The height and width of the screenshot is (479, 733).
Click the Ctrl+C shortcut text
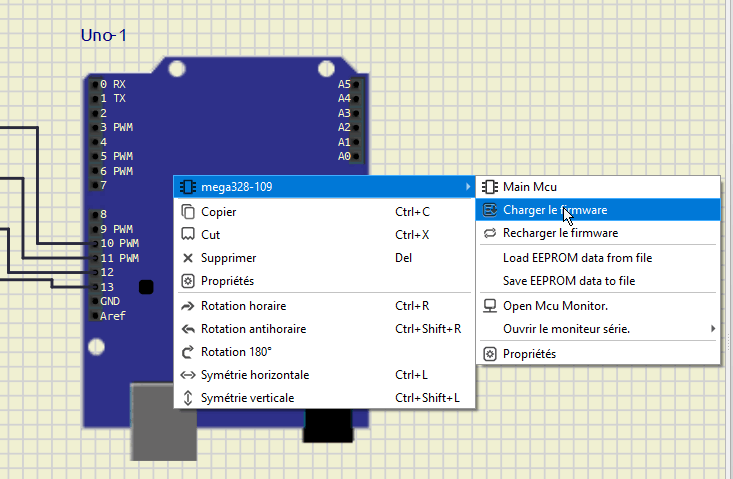coord(412,212)
